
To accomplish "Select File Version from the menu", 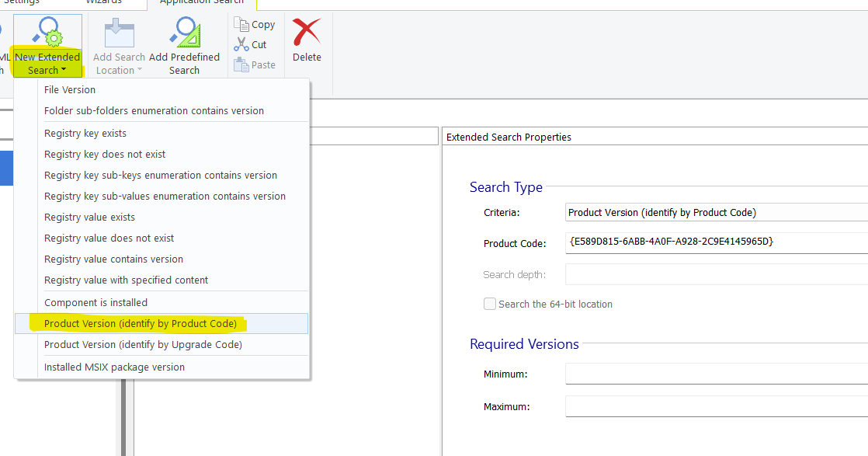I will coord(70,89).
